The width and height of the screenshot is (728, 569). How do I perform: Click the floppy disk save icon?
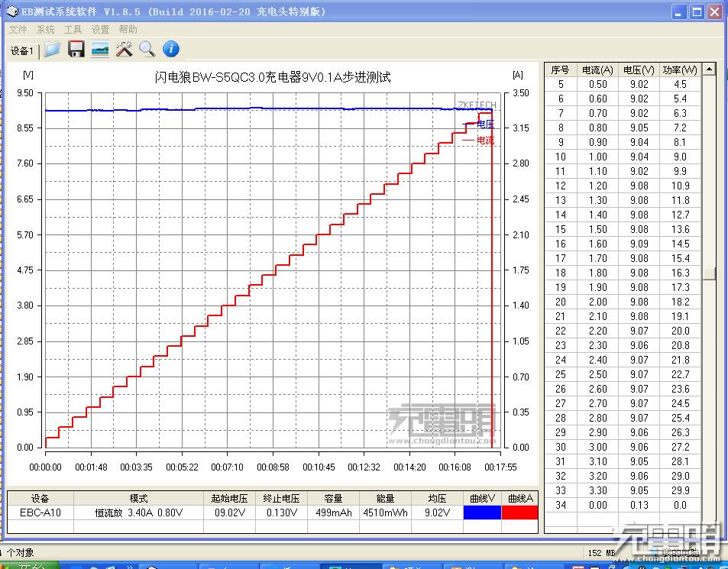(76, 49)
